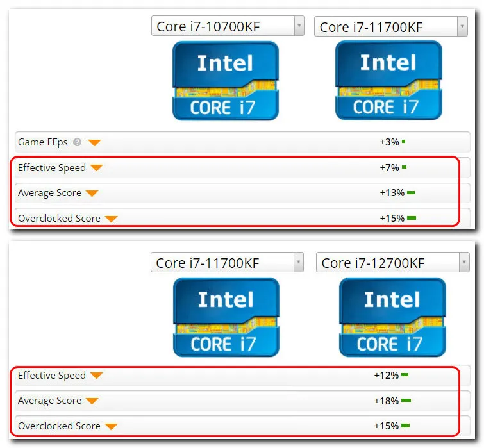Click the orange arrow in the +13% Average Score row
The width and height of the screenshot is (484, 448).
[x=92, y=193]
